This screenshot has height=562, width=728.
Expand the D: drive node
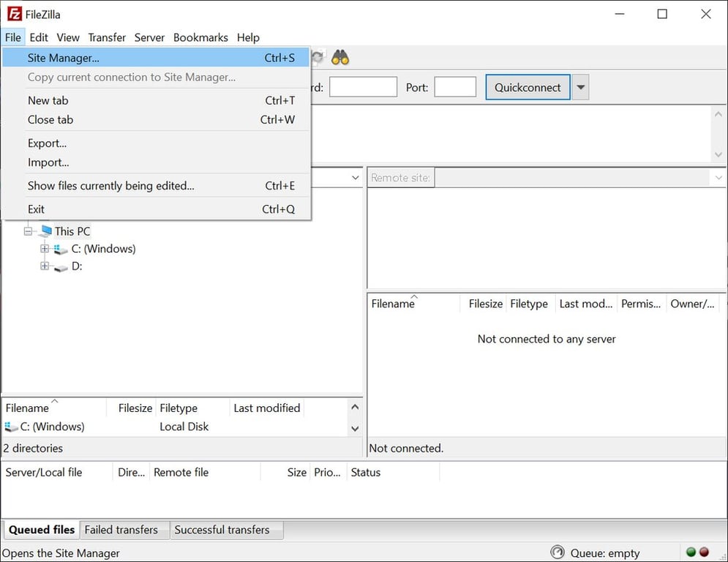(44, 266)
